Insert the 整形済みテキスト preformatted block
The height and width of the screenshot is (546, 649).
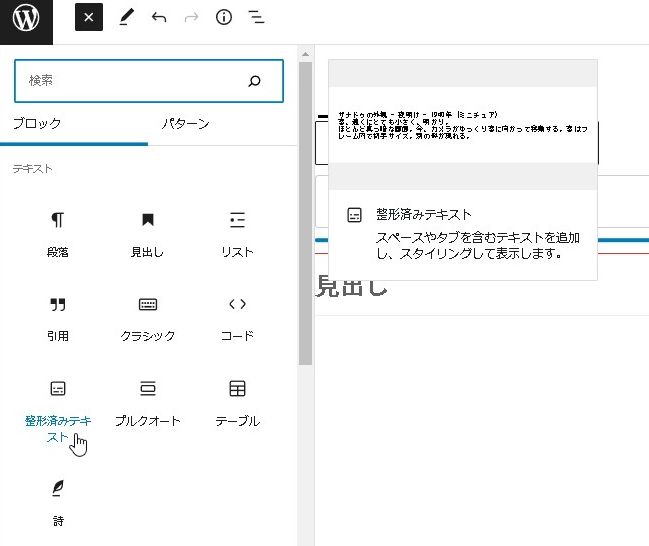coord(58,408)
